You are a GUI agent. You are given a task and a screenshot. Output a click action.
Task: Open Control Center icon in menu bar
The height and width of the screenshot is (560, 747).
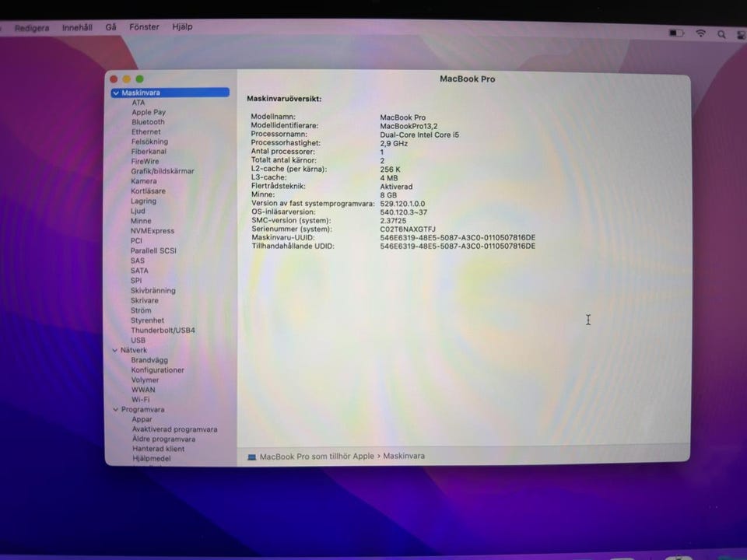click(742, 35)
